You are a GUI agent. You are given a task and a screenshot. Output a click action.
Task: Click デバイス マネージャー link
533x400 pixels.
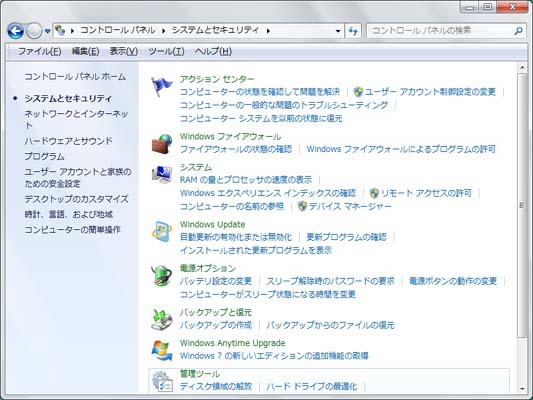pyautogui.click(x=350, y=206)
